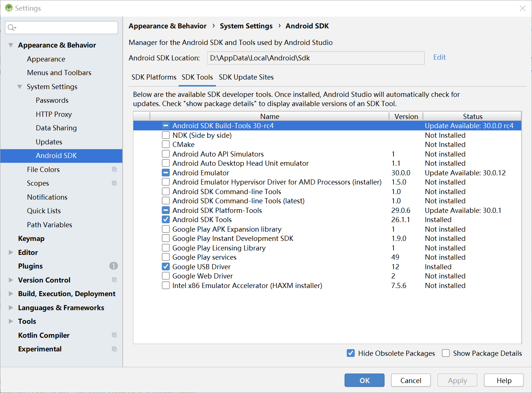Click the icon next to Kotlin Compiler
532x393 pixels.
[x=114, y=335]
